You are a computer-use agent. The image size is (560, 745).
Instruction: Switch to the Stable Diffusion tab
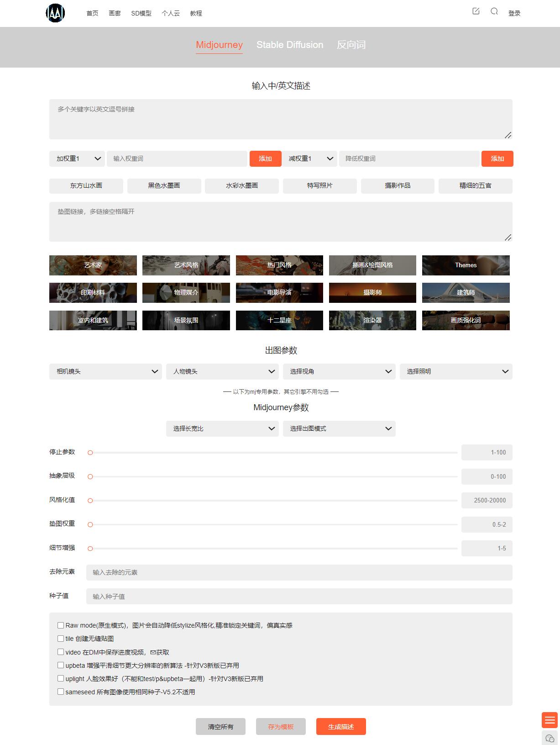pos(290,45)
